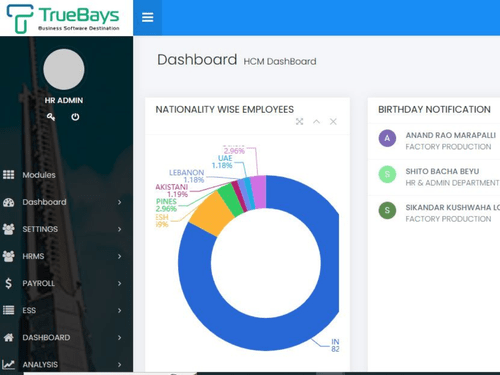Expand the PAYROLL chevron
This screenshot has height=375, width=500.
(119, 283)
